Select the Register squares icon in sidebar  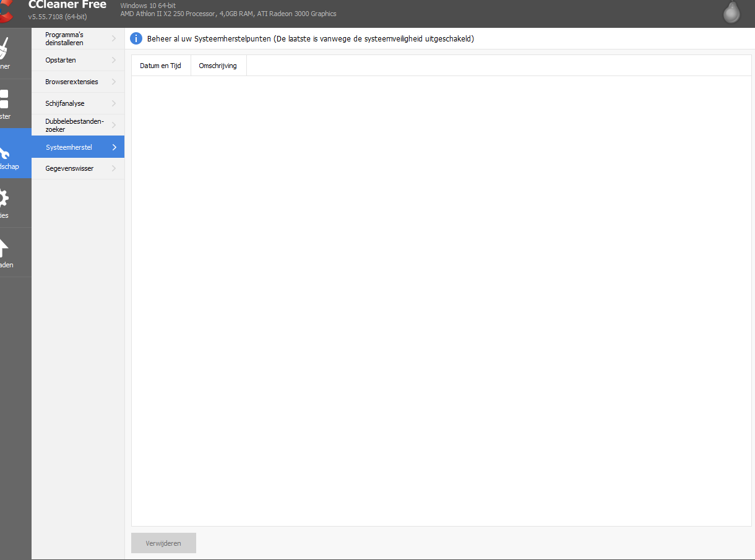coord(4,99)
